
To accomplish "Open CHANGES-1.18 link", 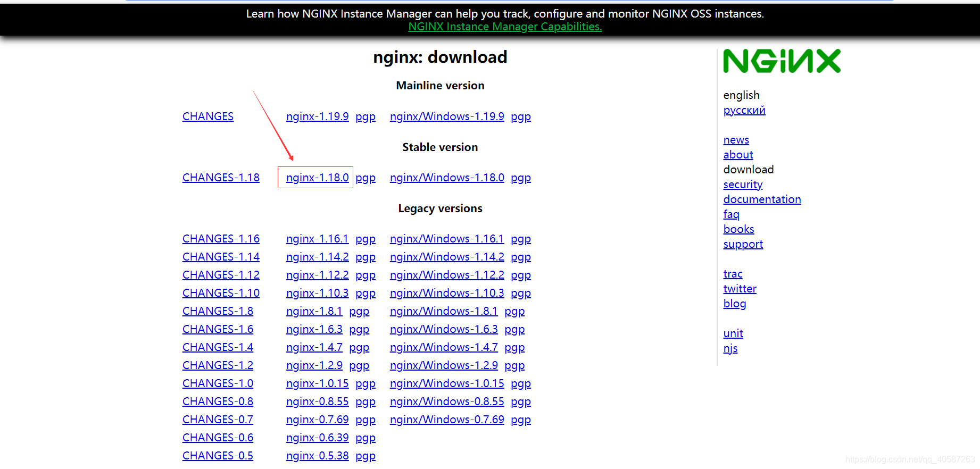I will (221, 178).
